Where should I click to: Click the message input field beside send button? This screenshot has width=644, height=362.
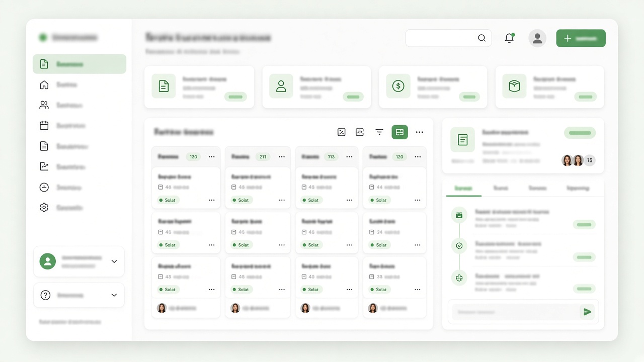515,312
